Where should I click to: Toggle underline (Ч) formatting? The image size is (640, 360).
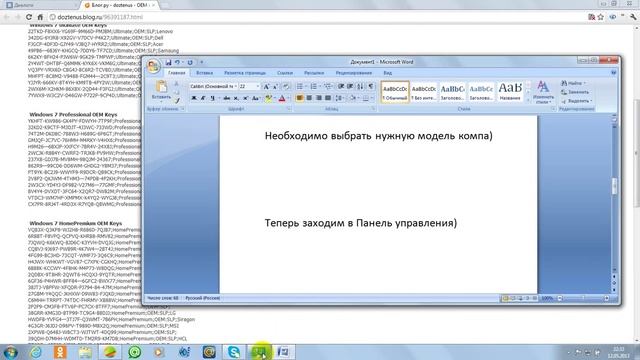point(212,98)
